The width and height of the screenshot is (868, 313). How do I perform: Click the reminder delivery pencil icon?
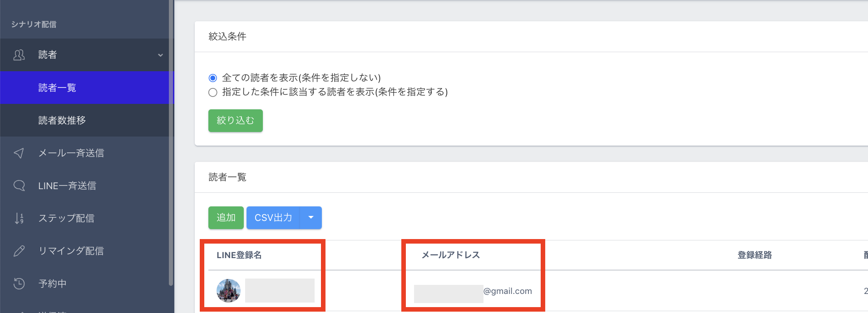point(19,251)
